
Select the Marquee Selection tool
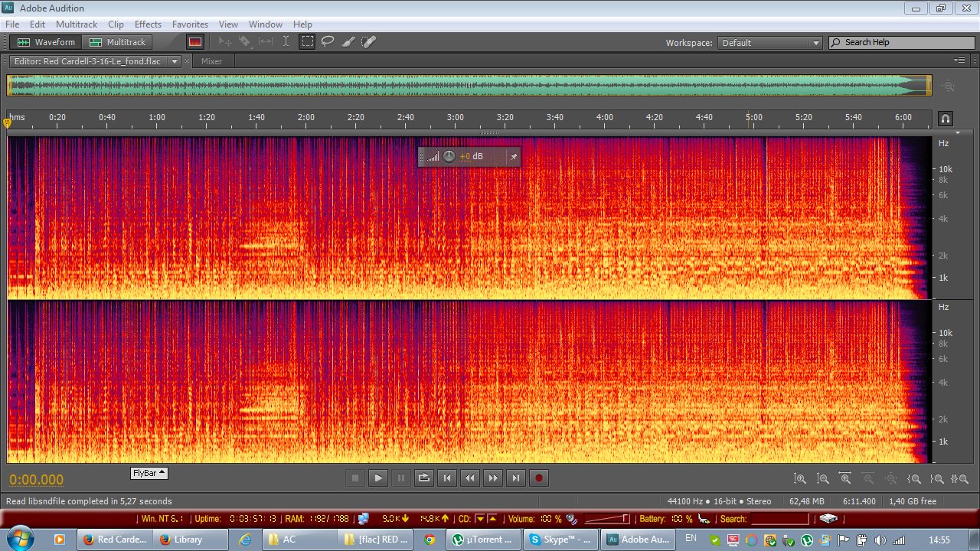[x=307, y=42]
